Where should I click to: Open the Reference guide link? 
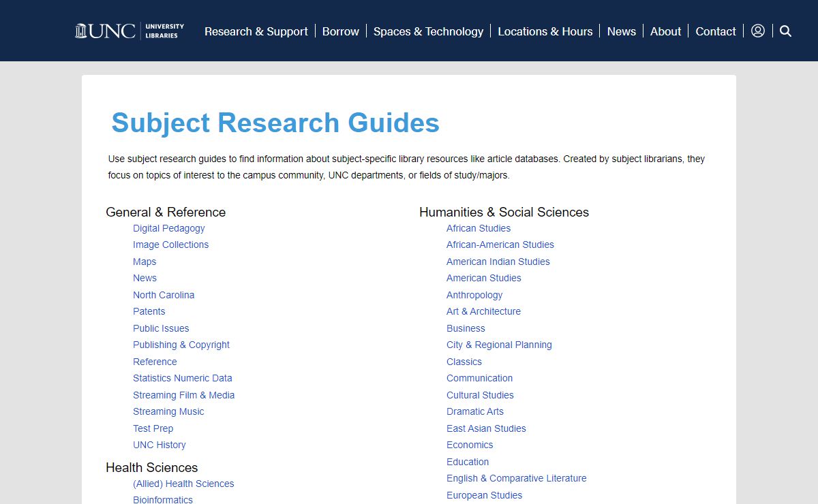pyautogui.click(x=155, y=362)
